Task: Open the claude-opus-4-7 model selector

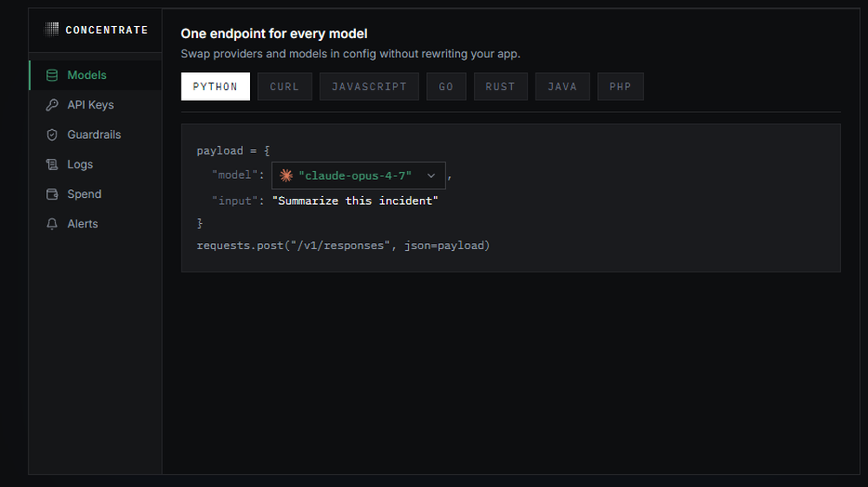Action: point(358,175)
